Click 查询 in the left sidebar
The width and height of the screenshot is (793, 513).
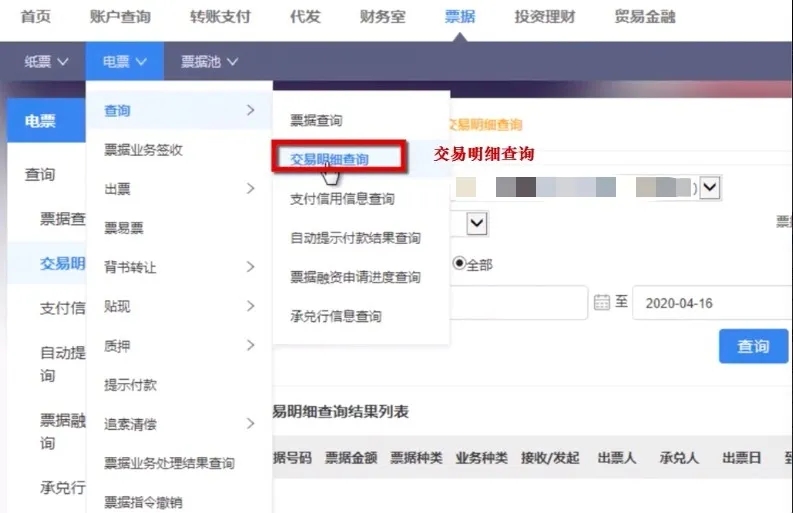(40, 175)
